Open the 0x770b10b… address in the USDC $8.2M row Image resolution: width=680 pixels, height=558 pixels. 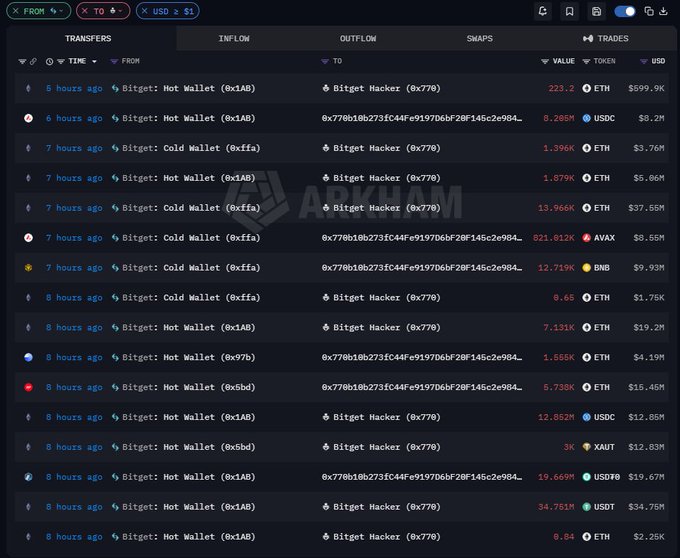pyautogui.click(x=422, y=118)
